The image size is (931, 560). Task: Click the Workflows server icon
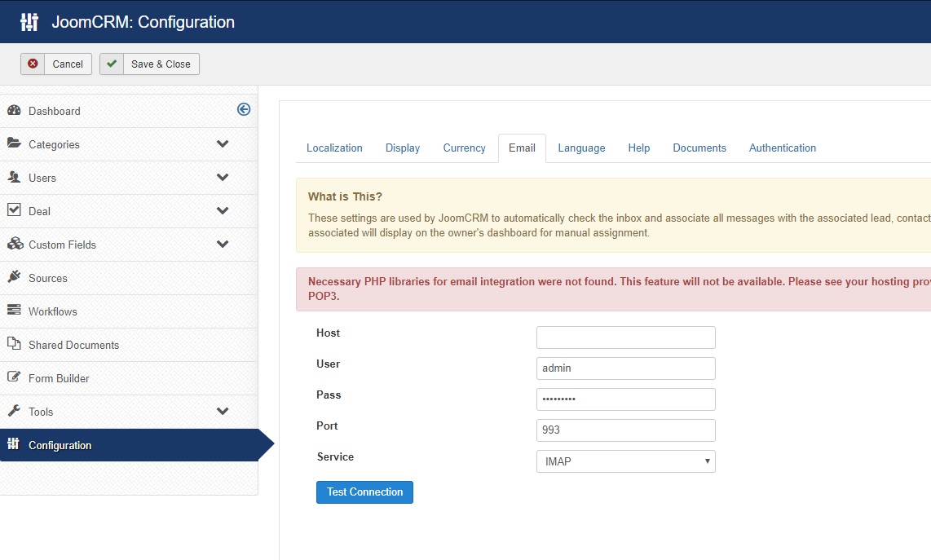tap(14, 310)
